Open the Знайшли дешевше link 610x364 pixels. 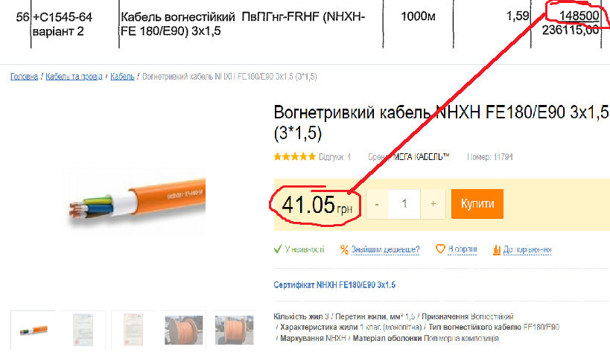point(385,249)
